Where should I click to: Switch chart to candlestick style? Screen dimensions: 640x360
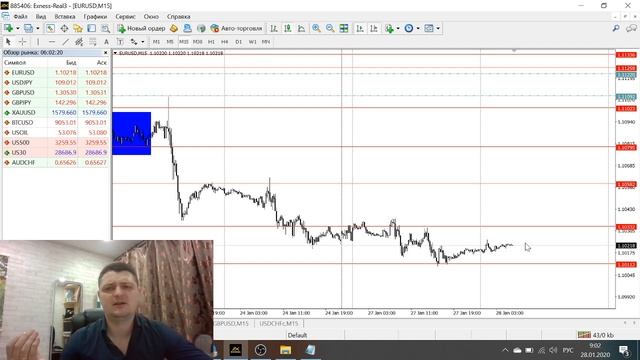[x=288, y=28]
